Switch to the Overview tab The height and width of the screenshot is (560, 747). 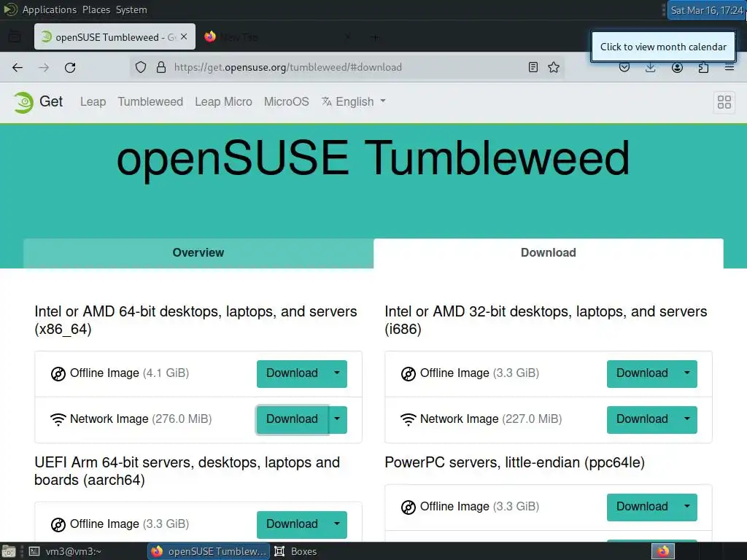pyautogui.click(x=198, y=253)
